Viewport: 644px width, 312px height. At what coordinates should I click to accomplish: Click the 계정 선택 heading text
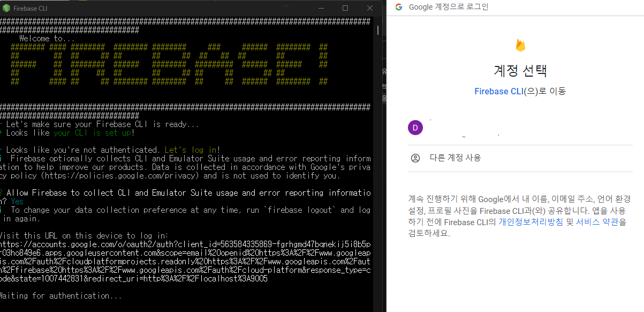tap(520, 71)
